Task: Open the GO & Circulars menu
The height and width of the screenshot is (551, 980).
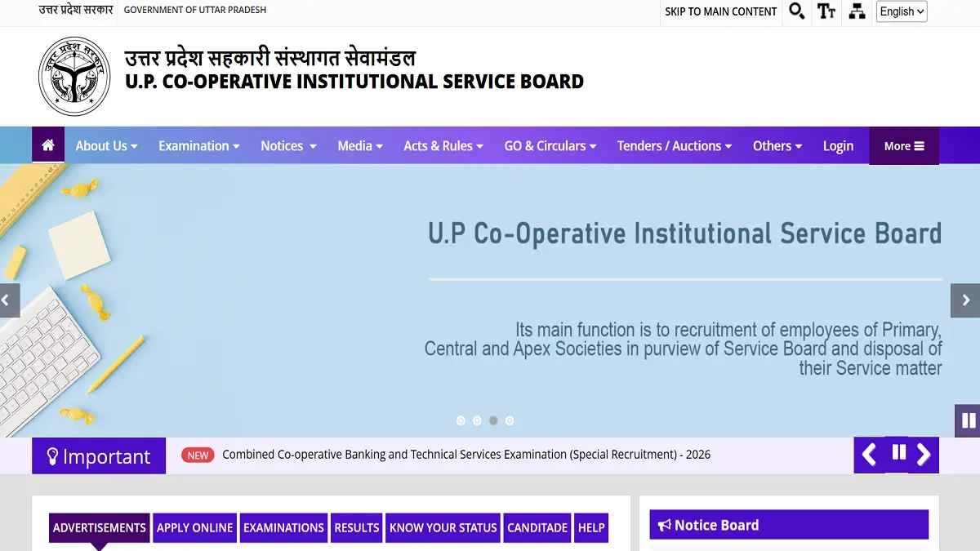Action: [550, 145]
